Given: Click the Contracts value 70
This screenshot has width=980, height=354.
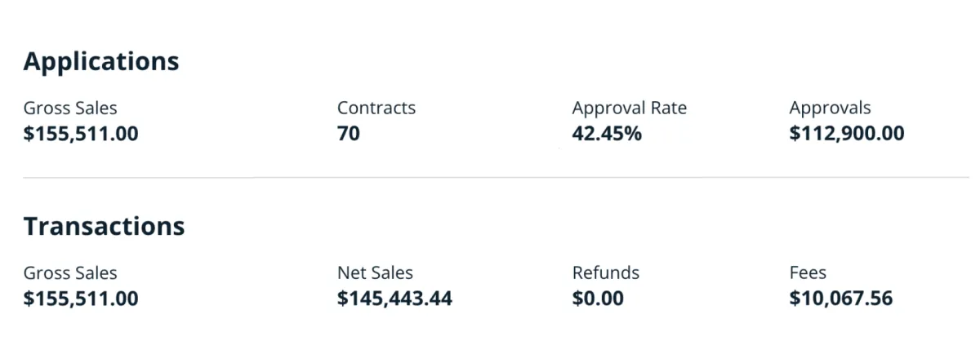Looking at the screenshot, I should [x=349, y=134].
